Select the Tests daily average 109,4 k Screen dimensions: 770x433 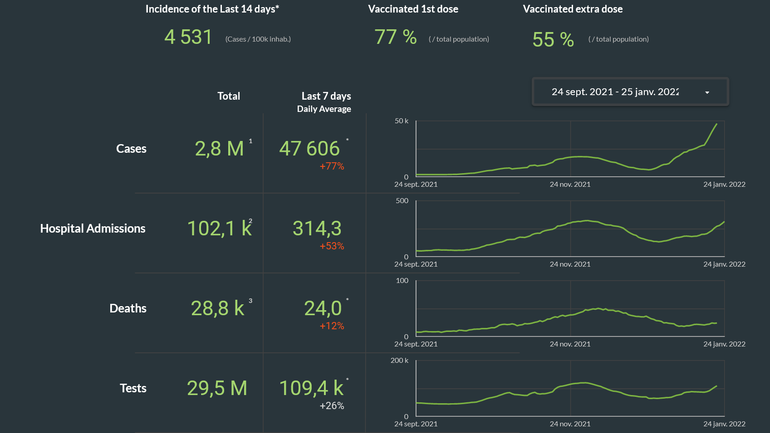click(x=311, y=388)
